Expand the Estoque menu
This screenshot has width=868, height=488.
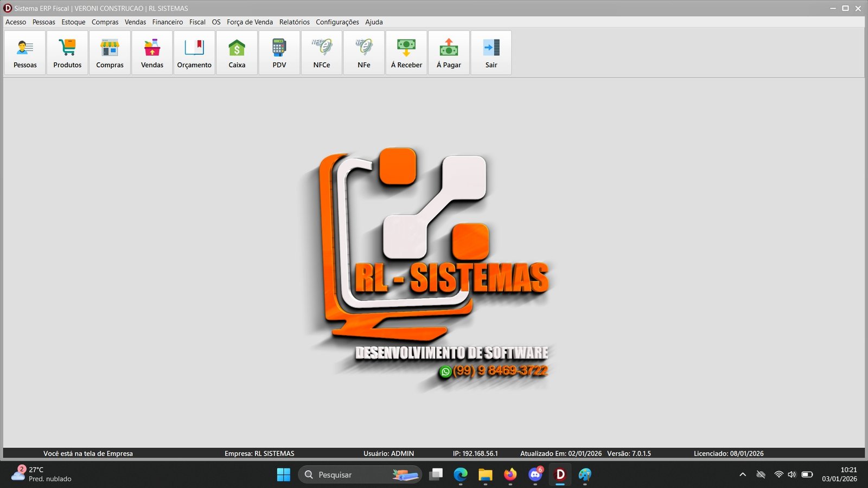tap(73, 22)
